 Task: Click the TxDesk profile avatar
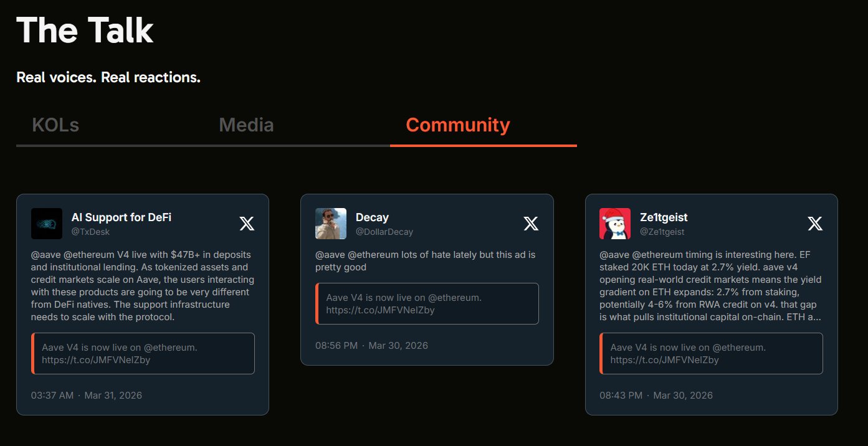point(47,224)
